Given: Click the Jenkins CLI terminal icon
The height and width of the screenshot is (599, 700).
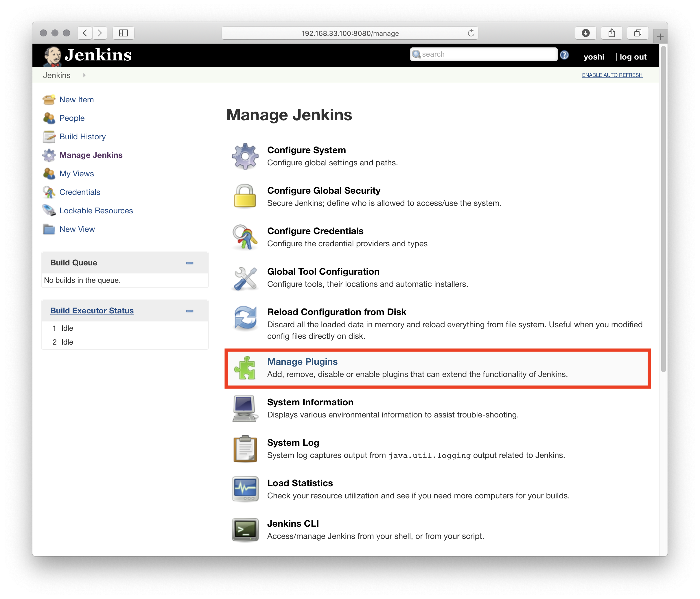Looking at the screenshot, I should coord(245,530).
